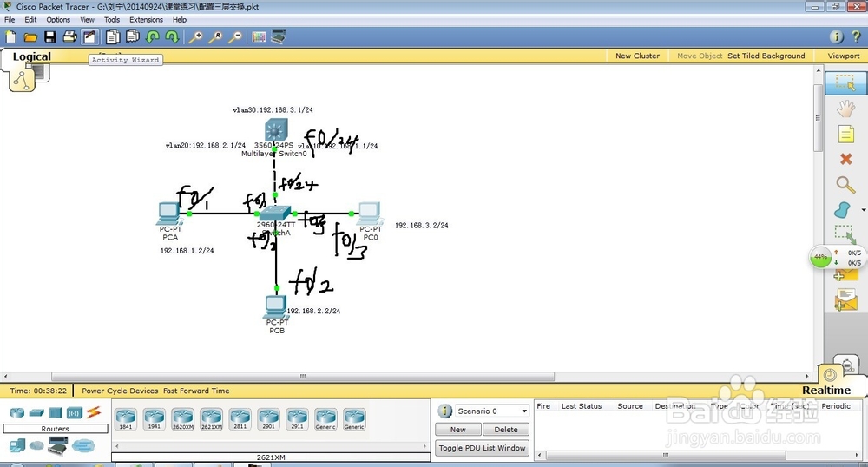Click the Delete scenario button
Screen dimensions: 868x467
506,430
